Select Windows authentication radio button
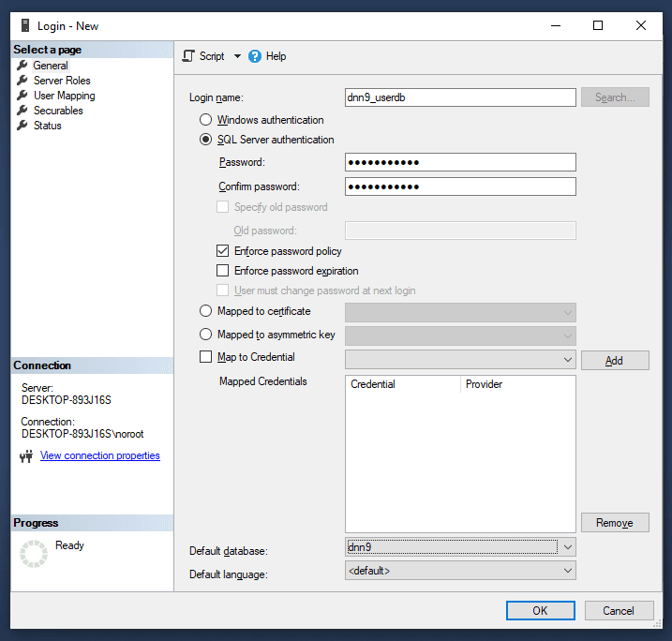This screenshot has height=641, width=672. 205,120
